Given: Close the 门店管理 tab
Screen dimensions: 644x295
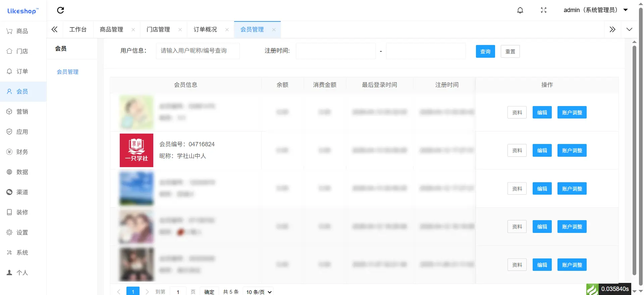Looking at the screenshot, I should coord(180,30).
